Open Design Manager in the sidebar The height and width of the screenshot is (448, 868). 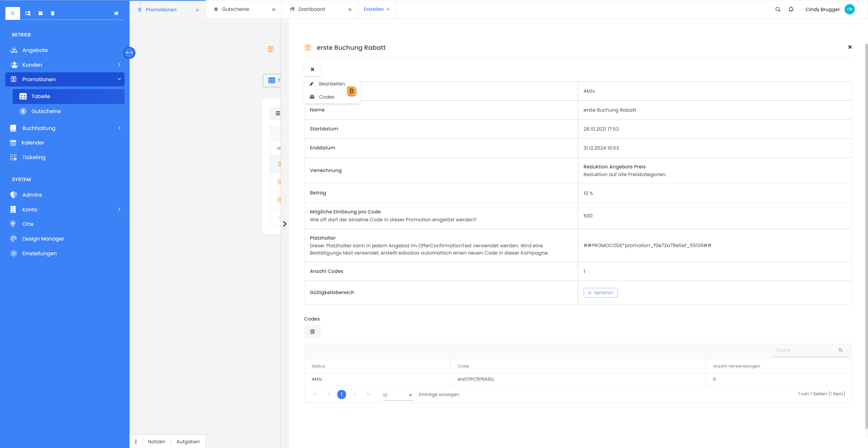click(43, 238)
